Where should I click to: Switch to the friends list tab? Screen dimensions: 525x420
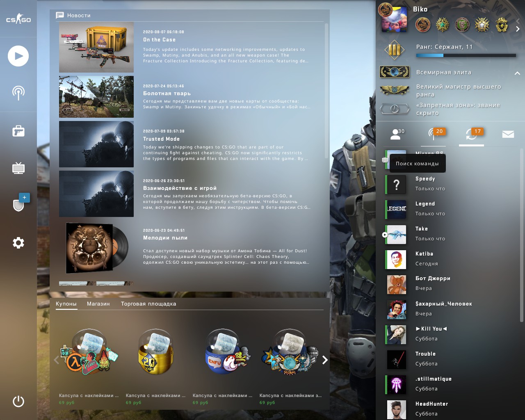click(x=396, y=134)
